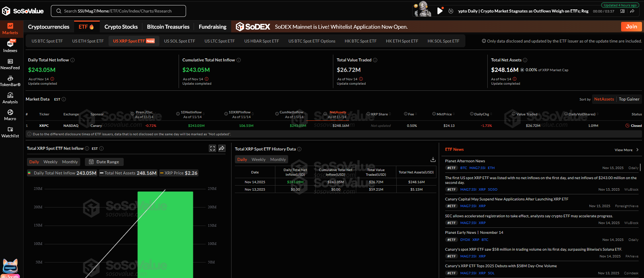This screenshot has height=278, width=644.
Task: Click the search input field
Action: click(x=118, y=11)
